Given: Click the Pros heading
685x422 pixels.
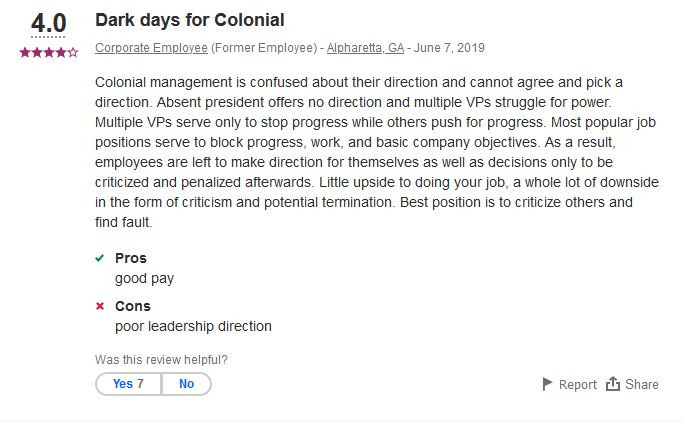Looking at the screenshot, I should pyautogui.click(x=131, y=258).
